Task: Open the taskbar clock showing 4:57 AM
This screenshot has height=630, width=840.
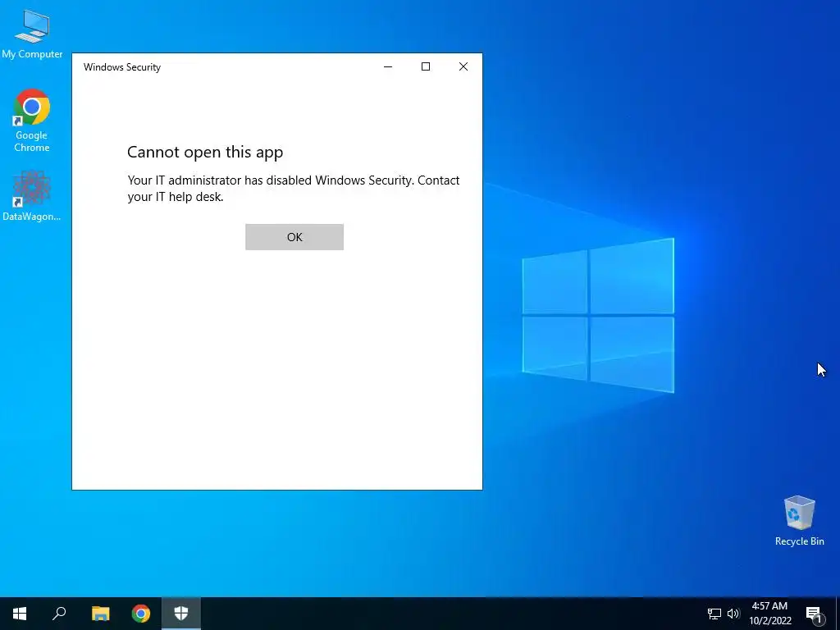Action: point(769,614)
